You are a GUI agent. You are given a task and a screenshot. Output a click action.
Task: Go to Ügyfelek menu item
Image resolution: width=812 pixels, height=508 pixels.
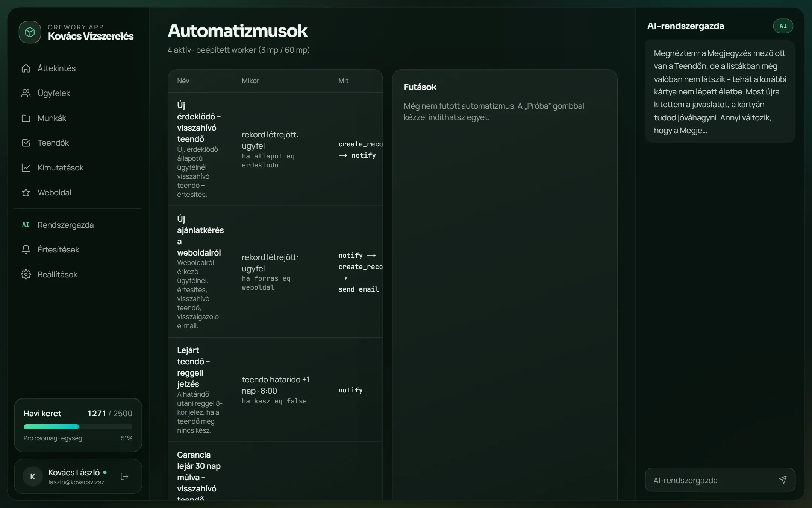(78, 93)
